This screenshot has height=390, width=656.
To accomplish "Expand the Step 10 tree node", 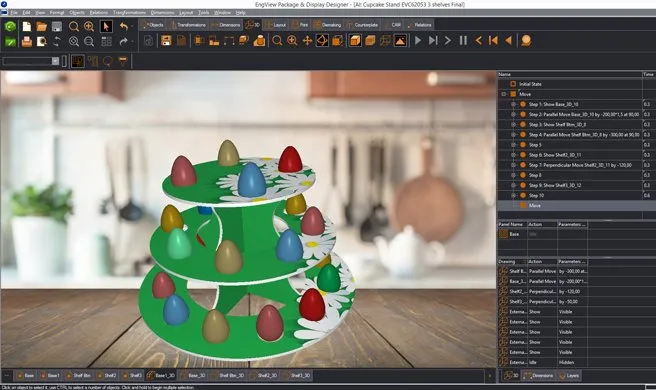I will (513, 195).
